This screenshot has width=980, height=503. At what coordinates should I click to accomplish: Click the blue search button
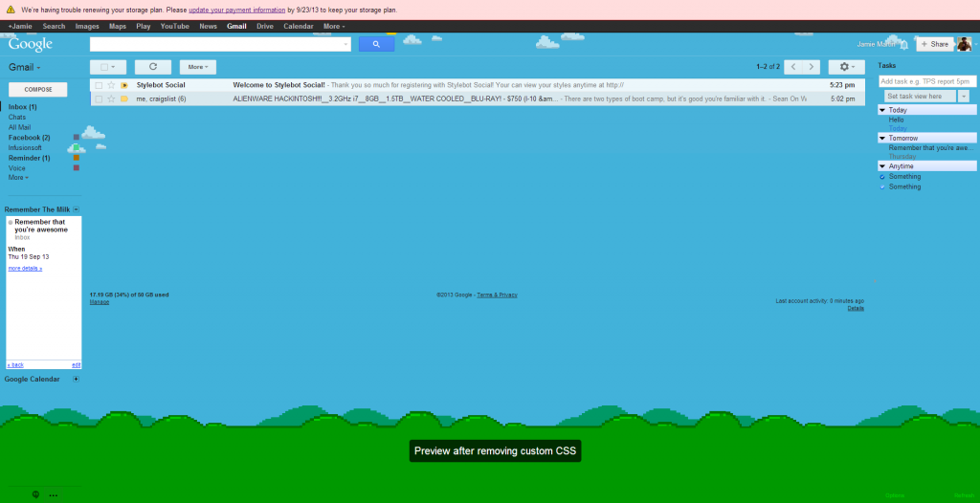376,44
